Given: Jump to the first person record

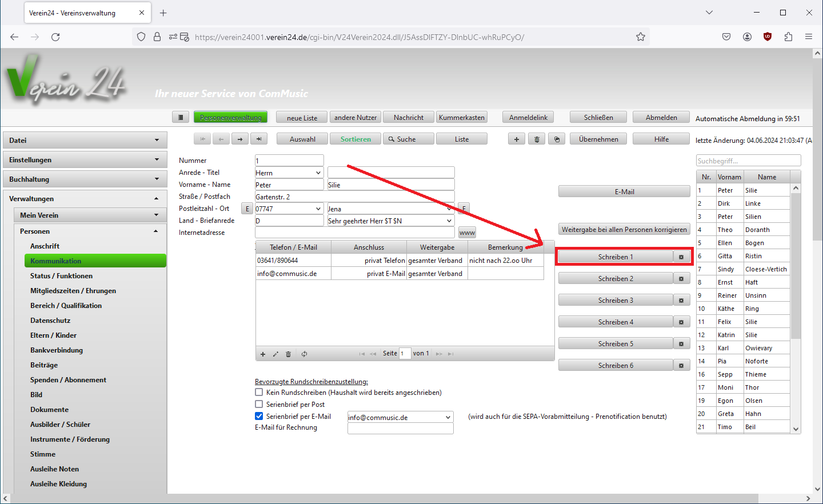Looking at the screenshot, I should (202, 139).
